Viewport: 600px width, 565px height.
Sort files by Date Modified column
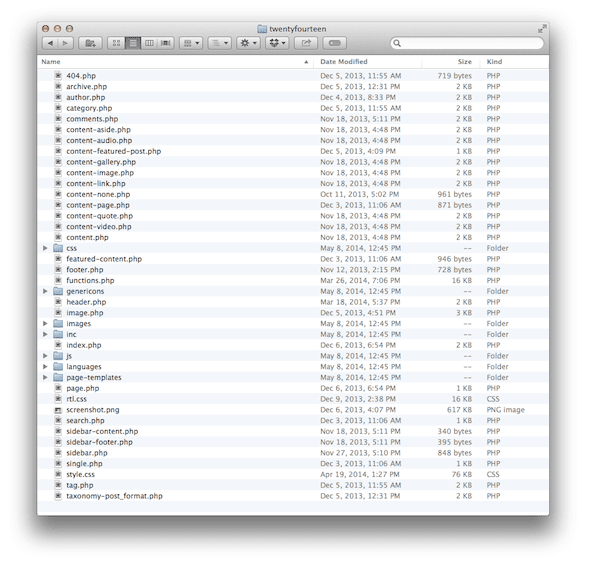pyautogui.click(x=345, y=62)
